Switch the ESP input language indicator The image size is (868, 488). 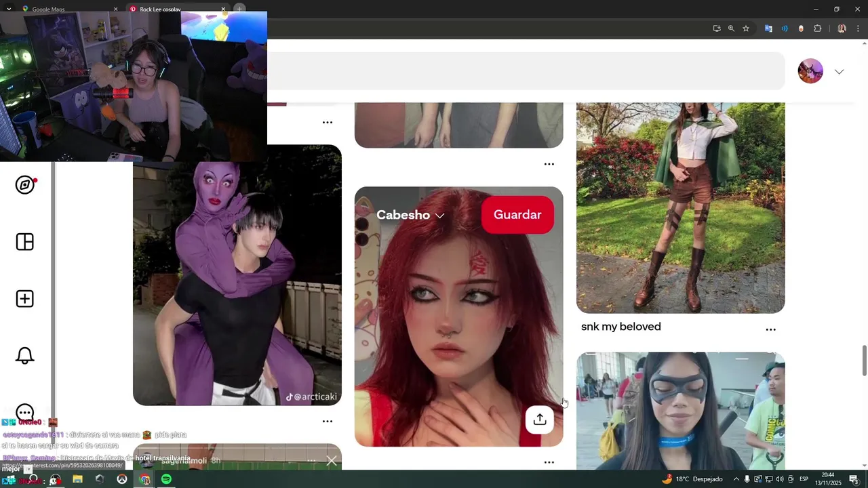point(804,479)
